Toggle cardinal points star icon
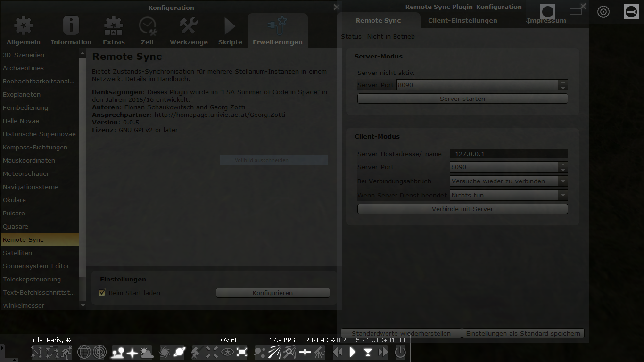Screen dimensions: 644x362 pyautogui.click(x=132, y=352)
